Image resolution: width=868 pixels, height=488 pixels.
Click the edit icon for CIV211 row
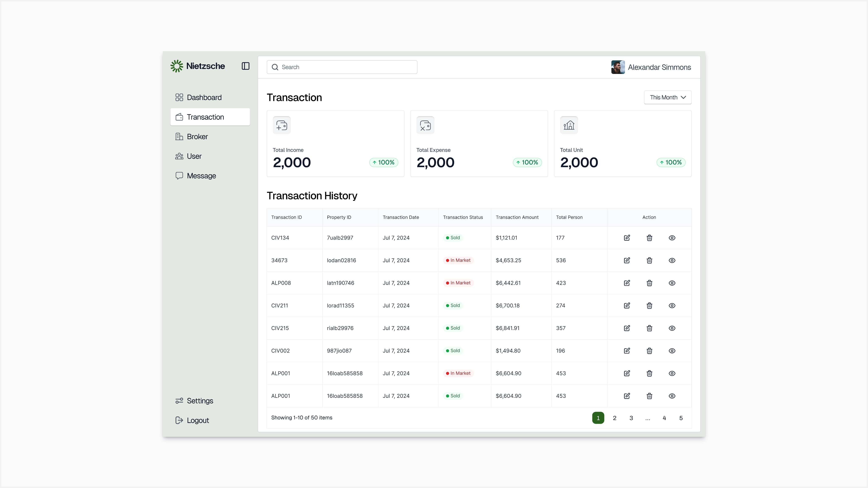627,305
